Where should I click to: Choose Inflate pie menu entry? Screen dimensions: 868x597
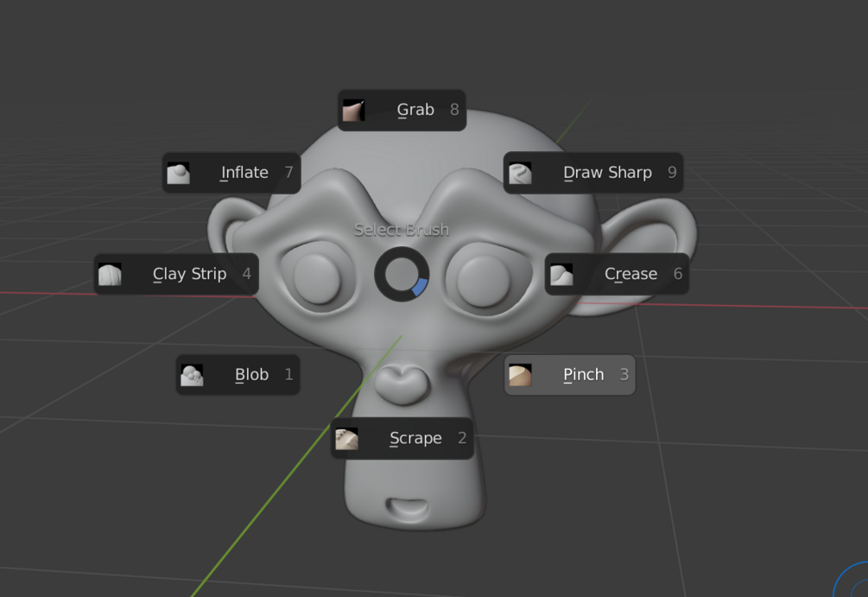(x=231, y=173)
